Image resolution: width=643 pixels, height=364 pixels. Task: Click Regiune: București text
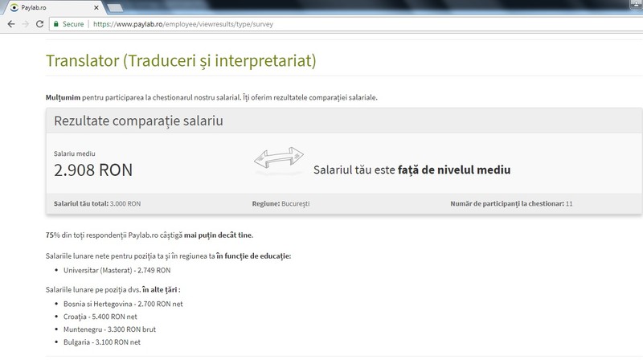(x=281, y=204)
